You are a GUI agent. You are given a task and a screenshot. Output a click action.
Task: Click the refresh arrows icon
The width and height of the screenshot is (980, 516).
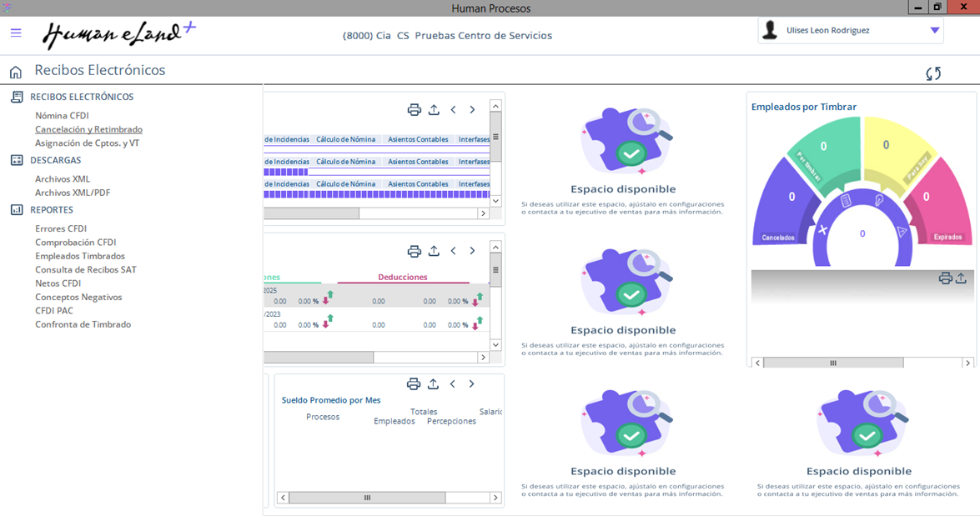933,73
